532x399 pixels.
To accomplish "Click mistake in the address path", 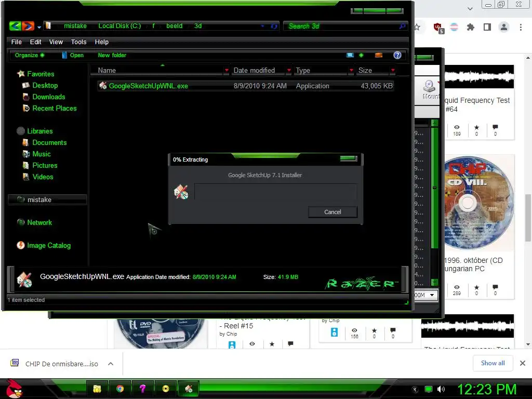I will coord(75,26).
